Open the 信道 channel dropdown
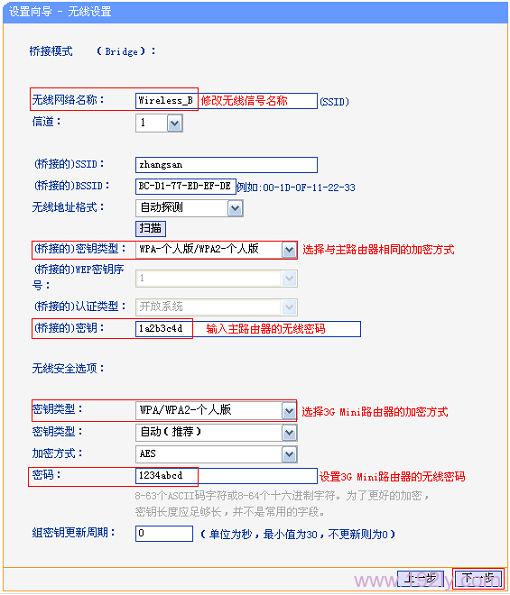Screen dimensions: 510x595 pos(159,123)
